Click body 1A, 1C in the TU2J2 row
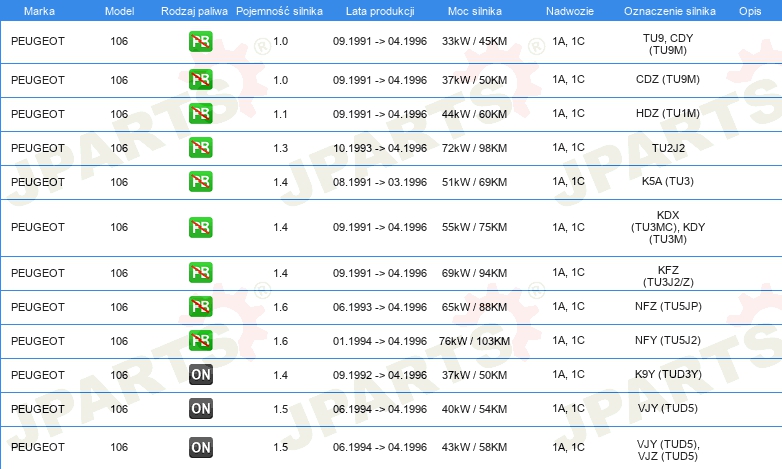The height and width of the screenshot is (469, 782). click(x=568, y=147)
